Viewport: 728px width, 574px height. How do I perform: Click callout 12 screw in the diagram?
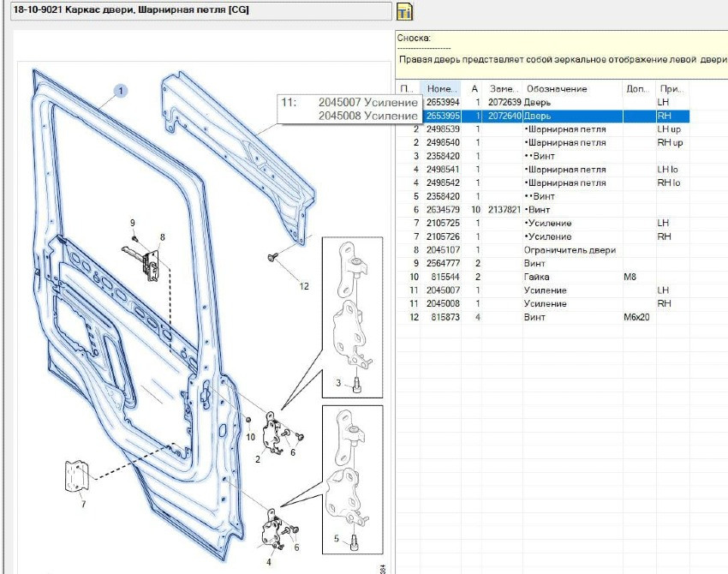[302, 286]
